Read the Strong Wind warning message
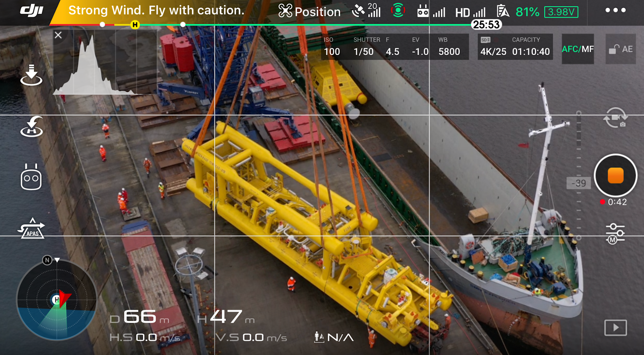Screen dimensions: 644x355 coord(156,10)
